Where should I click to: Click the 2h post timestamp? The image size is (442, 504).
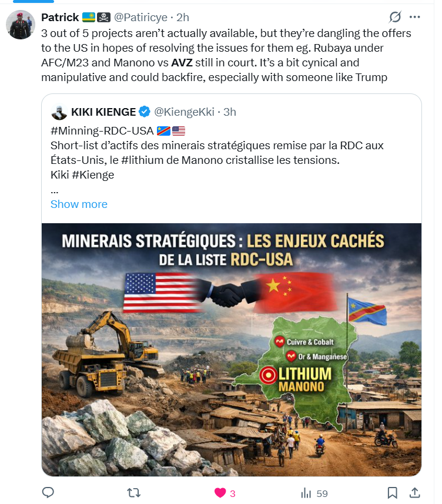[x=183, y=18]
